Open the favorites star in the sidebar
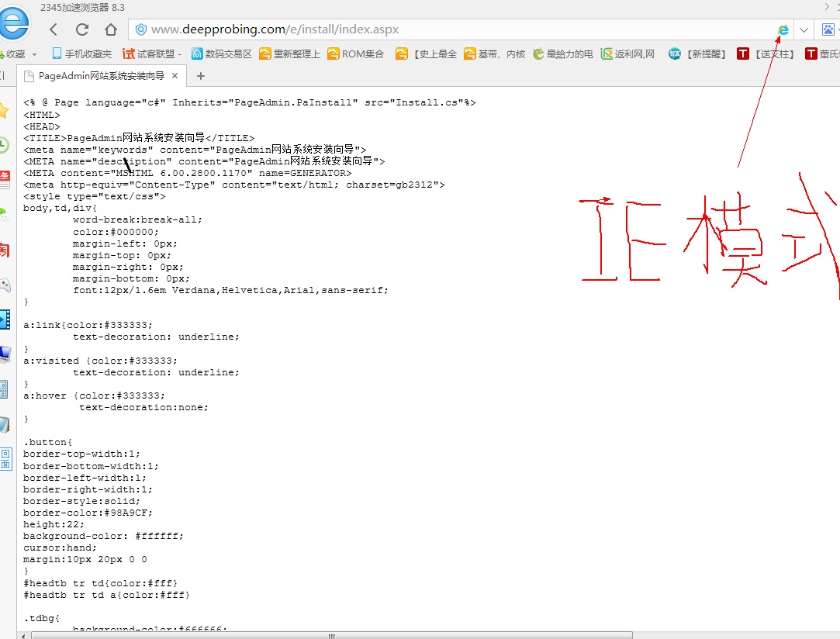Screen dimensions: 840x639 (4, 111)
